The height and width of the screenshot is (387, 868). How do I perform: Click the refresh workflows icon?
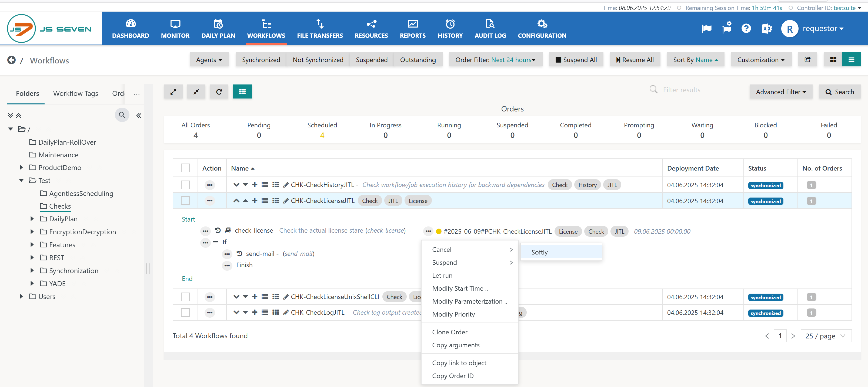(x=219, y=92)
